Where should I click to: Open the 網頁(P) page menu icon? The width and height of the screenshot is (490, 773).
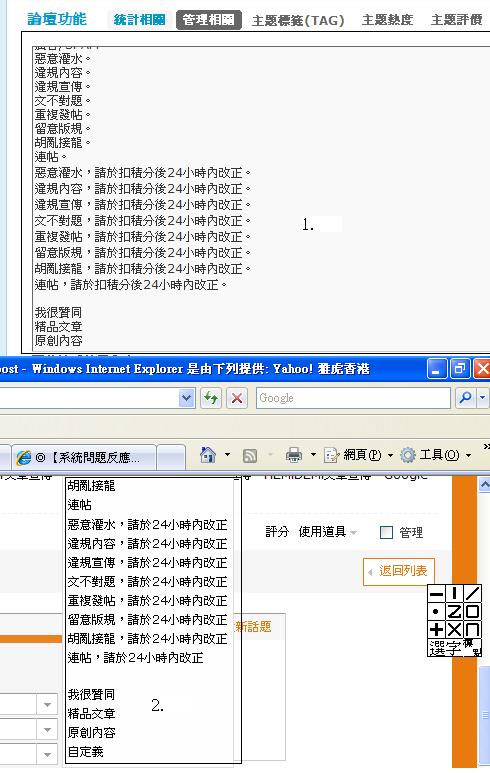[x=330, y=455]
